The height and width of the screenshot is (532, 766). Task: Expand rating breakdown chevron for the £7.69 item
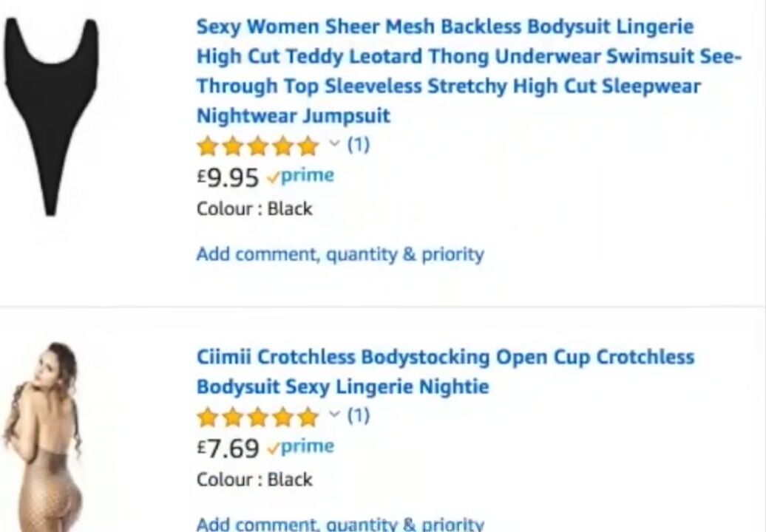334,415
